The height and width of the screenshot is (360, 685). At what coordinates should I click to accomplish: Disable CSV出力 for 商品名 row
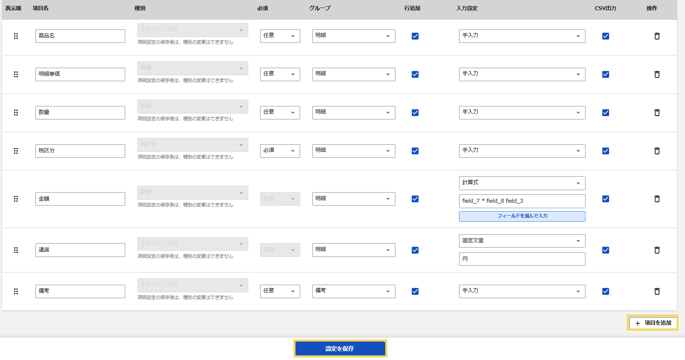click(x=605, y=36)
